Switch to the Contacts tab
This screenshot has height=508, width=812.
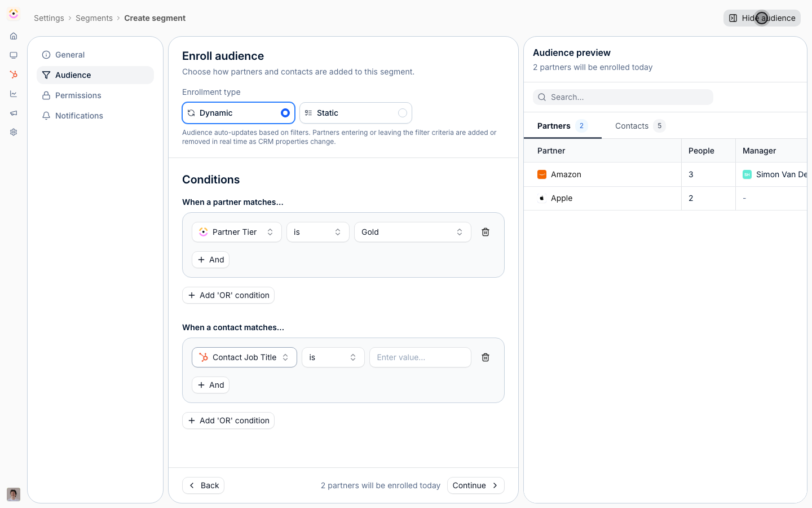640,126
